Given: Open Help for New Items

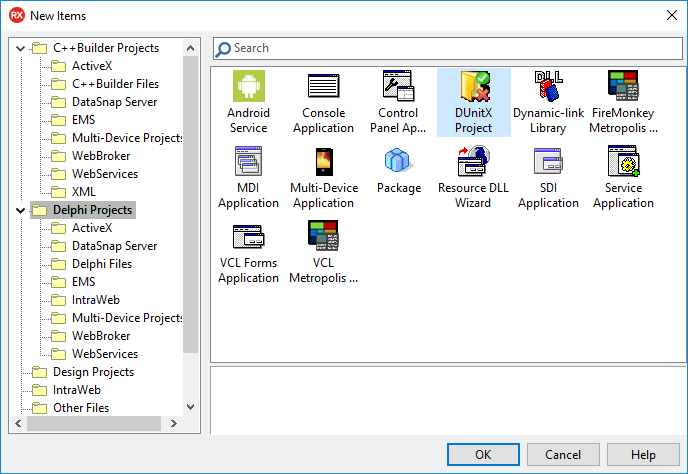Looking at the screenshot, I should pyautogui.click(x=643, y=454).
